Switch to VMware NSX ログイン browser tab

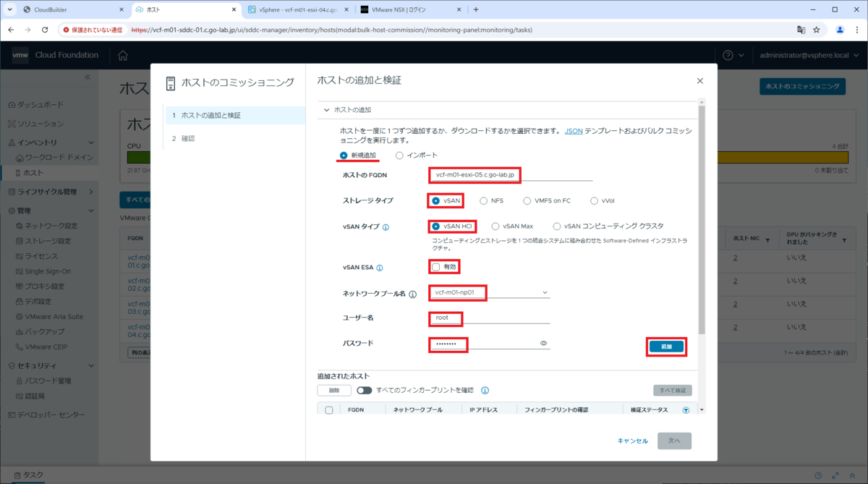coord(410,10)
